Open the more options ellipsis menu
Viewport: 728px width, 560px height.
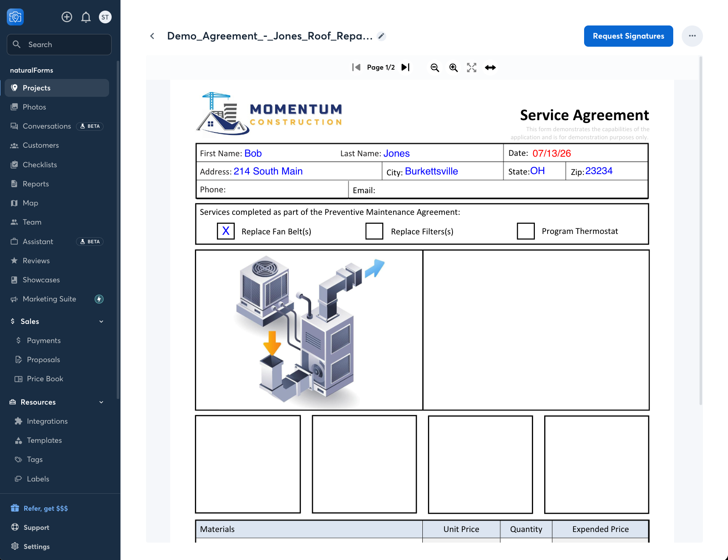(x=692, y=36)
